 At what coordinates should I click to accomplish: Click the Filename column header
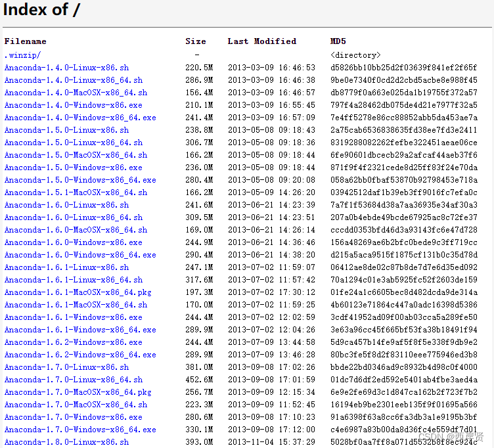[25, 41]
